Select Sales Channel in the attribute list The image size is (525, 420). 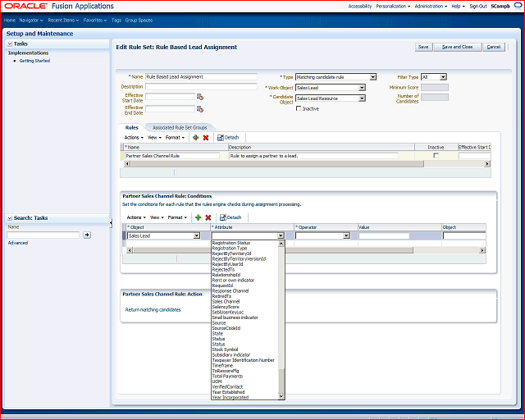click(226, 301)
